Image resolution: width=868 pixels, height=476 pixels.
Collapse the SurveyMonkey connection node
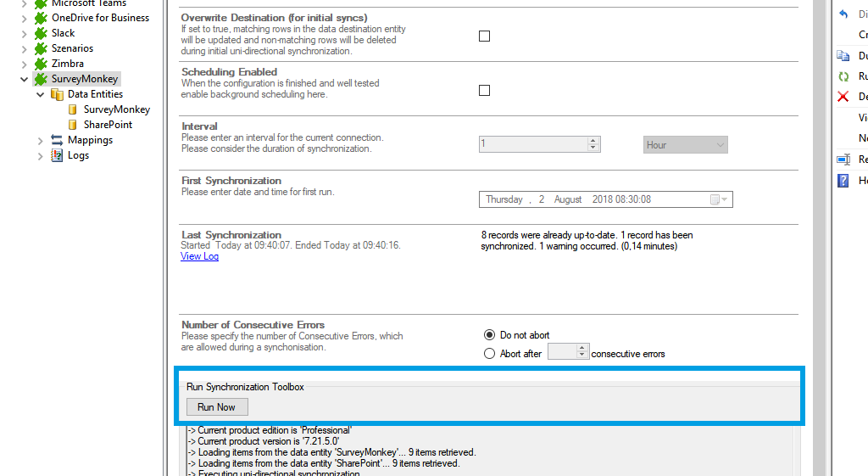pos(24,79)
